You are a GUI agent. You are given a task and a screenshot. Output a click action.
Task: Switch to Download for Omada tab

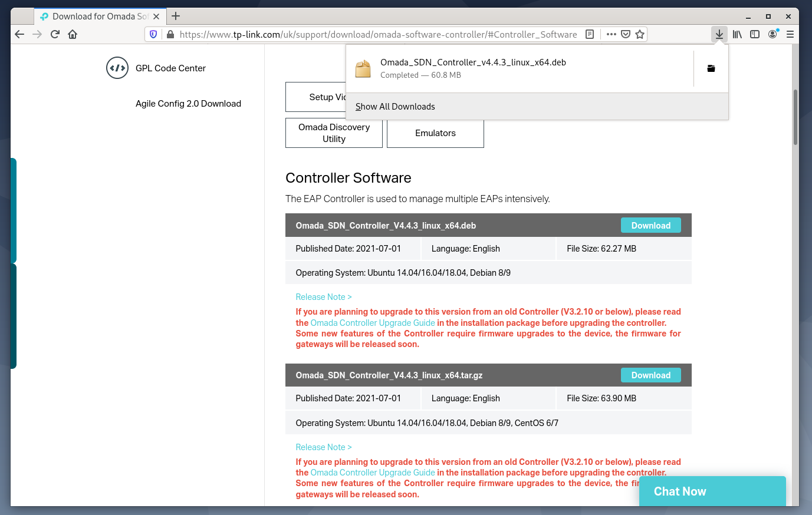click(99, 16)
